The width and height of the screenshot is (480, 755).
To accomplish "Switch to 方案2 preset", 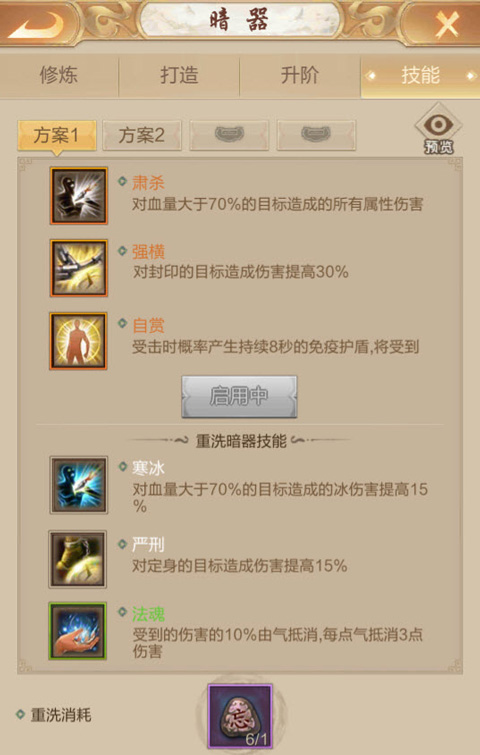I will [142, 135].
